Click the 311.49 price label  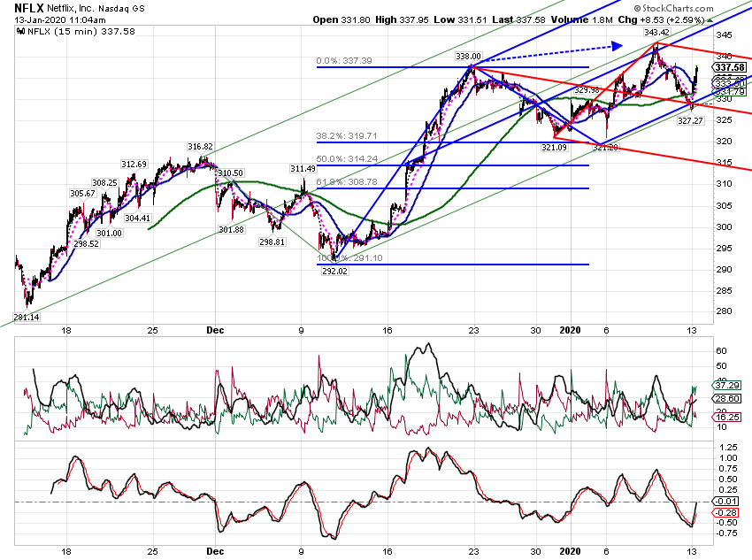[x=303, y=169]
